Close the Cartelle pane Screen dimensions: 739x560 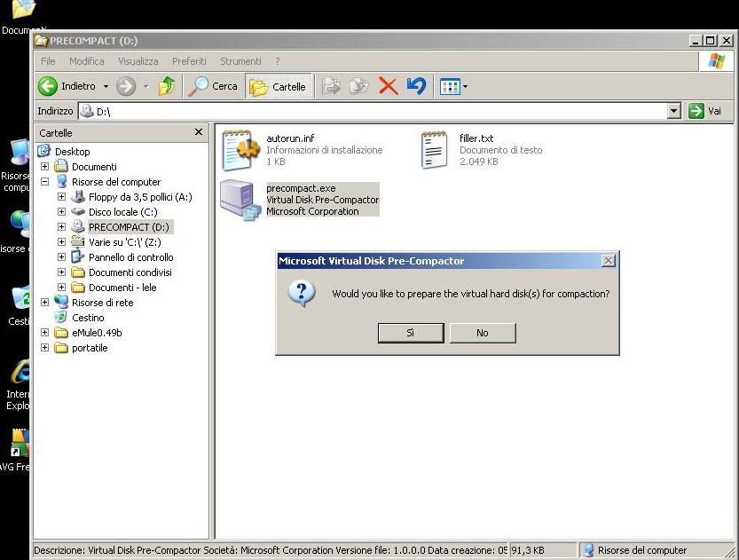point(199,132)
